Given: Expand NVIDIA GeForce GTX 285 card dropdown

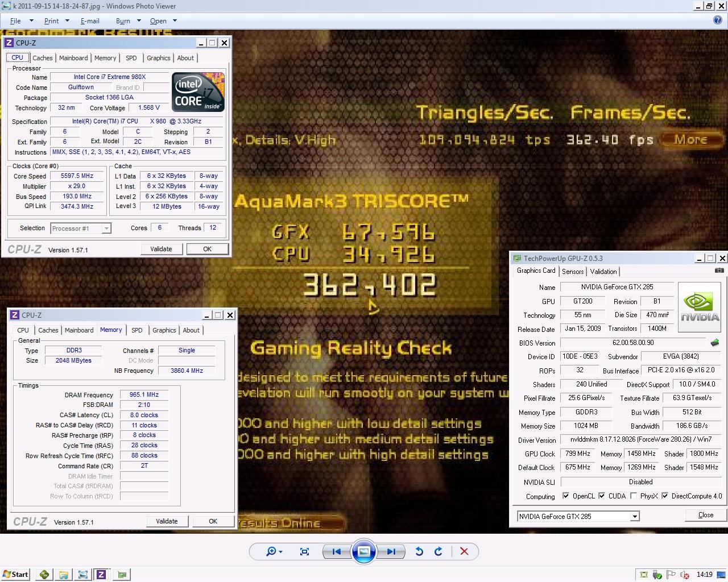Looking at the screenshot, I should tap(635, 517).
